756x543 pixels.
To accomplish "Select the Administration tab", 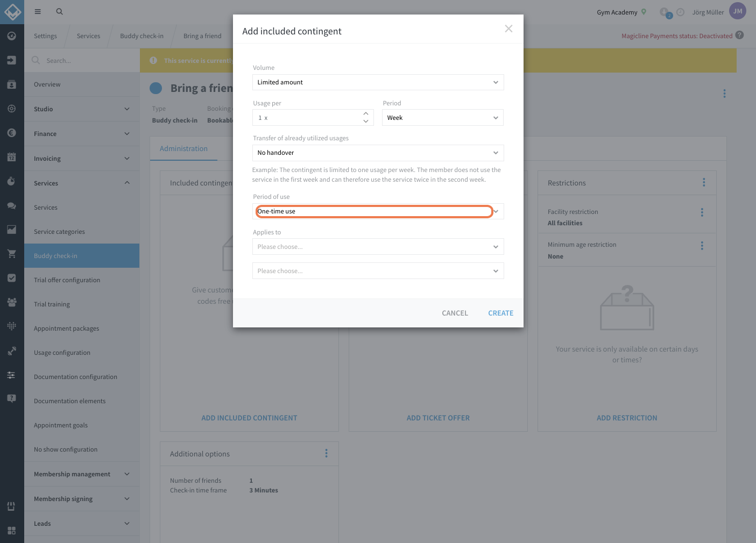I will coord(183,148).
